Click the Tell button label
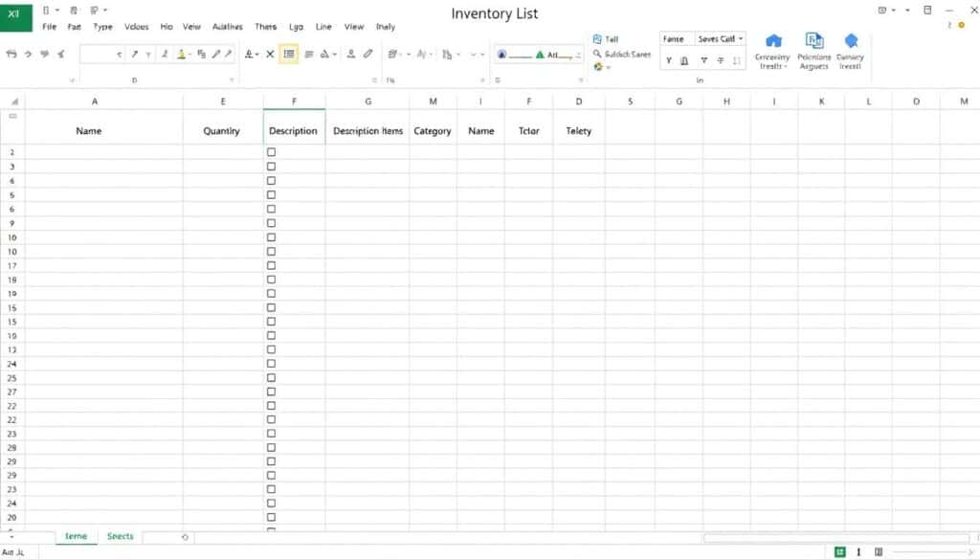 coord(612,38)
